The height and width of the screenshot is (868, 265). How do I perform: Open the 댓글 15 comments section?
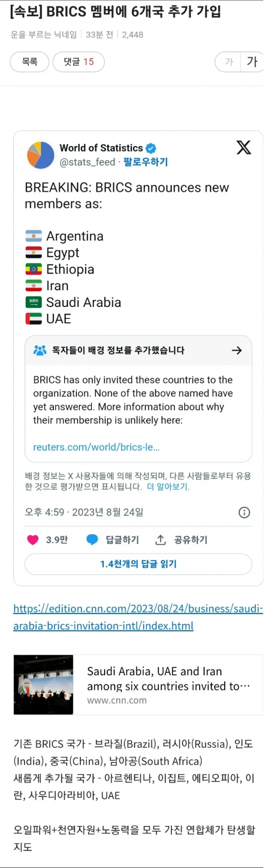79,62
